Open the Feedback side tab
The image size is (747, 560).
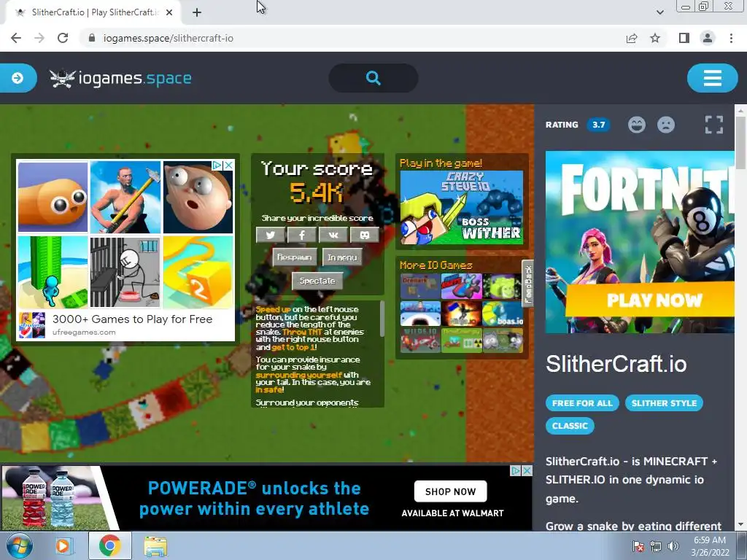pyautogui.click(x=527, y=284)
